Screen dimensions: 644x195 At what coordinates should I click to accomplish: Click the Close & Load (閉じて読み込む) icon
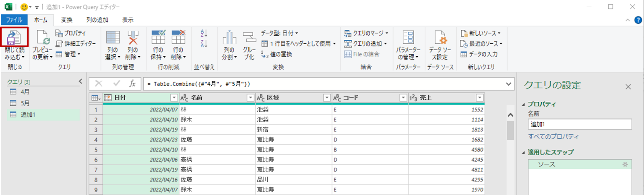[x=14, y=37]
